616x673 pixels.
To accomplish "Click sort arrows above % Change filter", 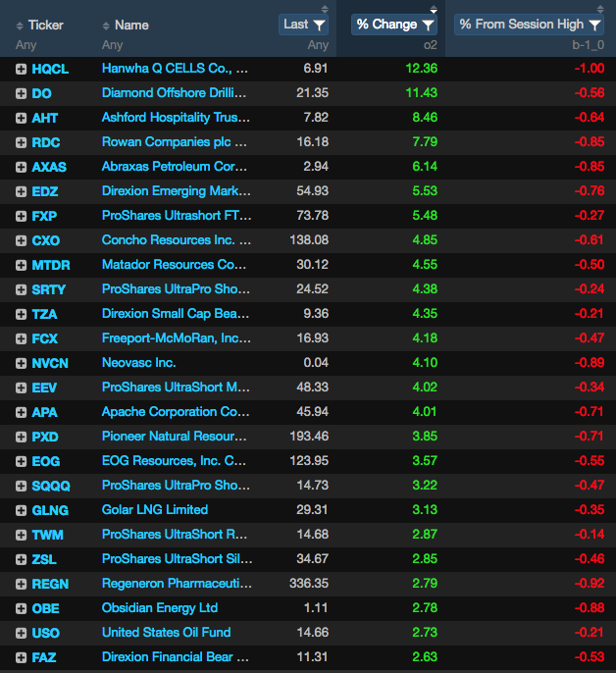I will tap(434, 9).
